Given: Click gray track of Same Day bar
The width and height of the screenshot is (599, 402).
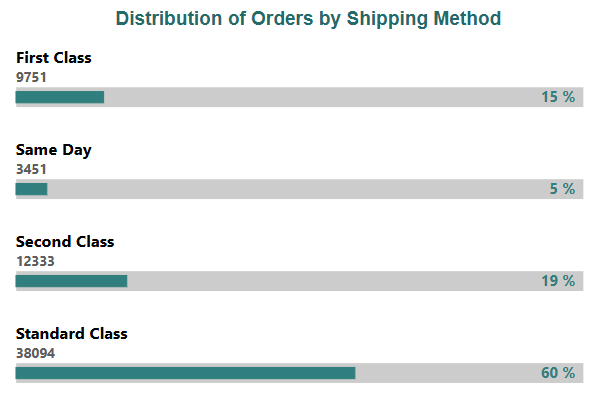Looking at the screenshot, I should point(298,189).
